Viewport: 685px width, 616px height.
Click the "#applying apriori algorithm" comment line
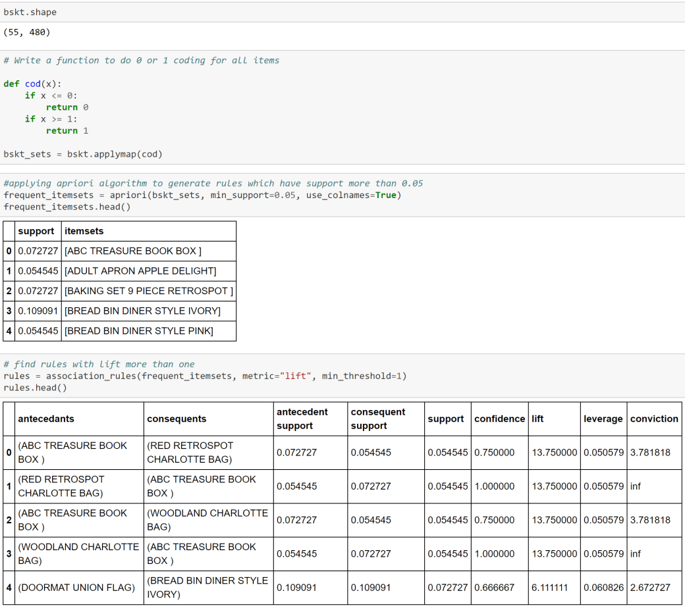coord(213,184)
